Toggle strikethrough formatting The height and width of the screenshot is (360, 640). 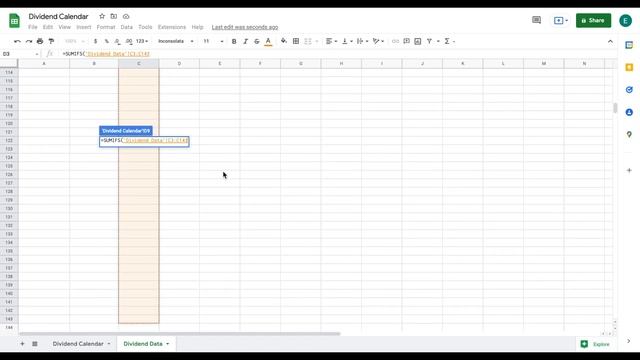[257, 41]
